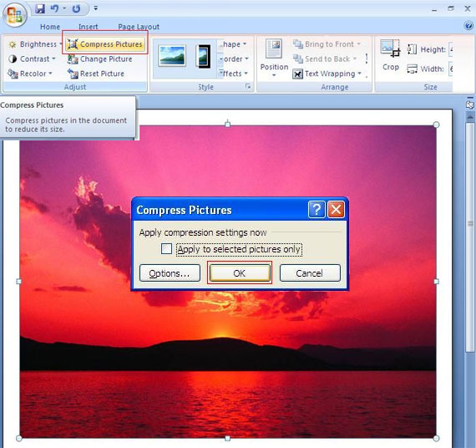Click the Reset Picture icon
476x448 pixels.
click(73, 74)
